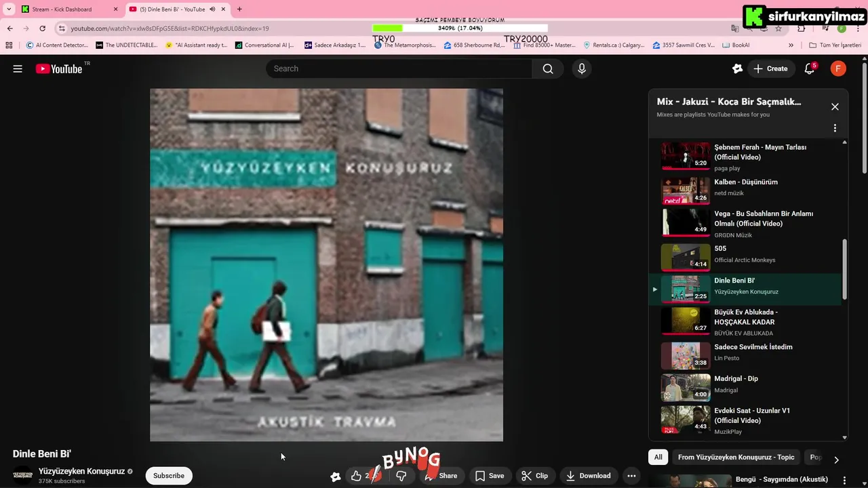Play Evdeki Saat - Uzunlar V1
This screenshot has width=868, height=488.
(x=745, y=420)
